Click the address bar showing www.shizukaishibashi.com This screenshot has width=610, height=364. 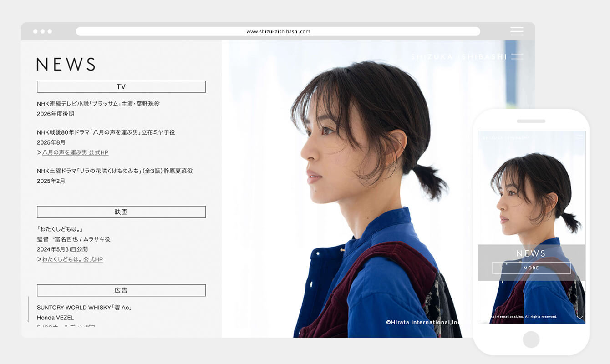click(278, 31)
